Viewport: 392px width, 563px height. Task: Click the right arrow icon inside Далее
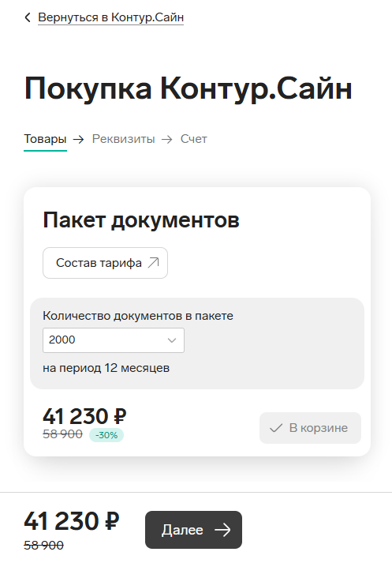[222, 530]
